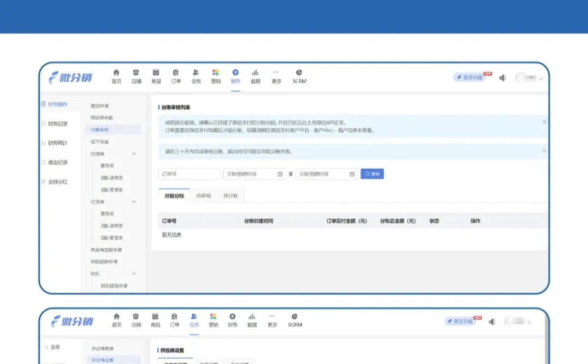Switch to 待分账 tab
The image size is (588, 364).
pyautogui.click(x=231, y=196)
